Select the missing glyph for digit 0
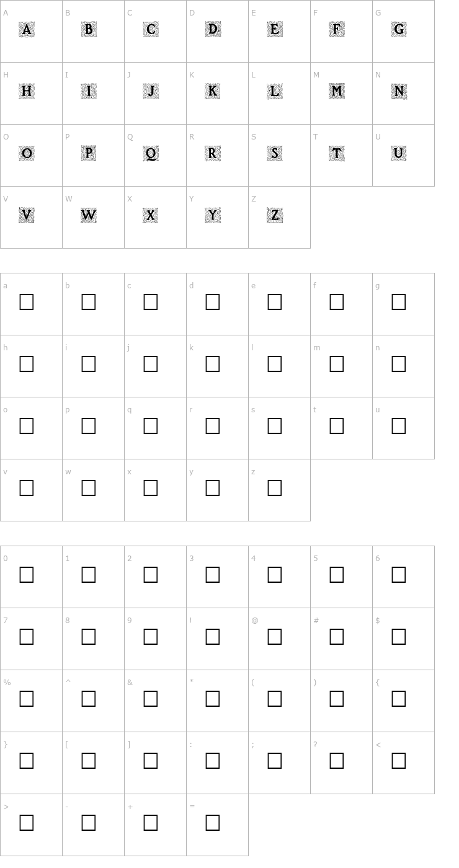The width and height of the screenshot is (459, 868). [27, 575]
